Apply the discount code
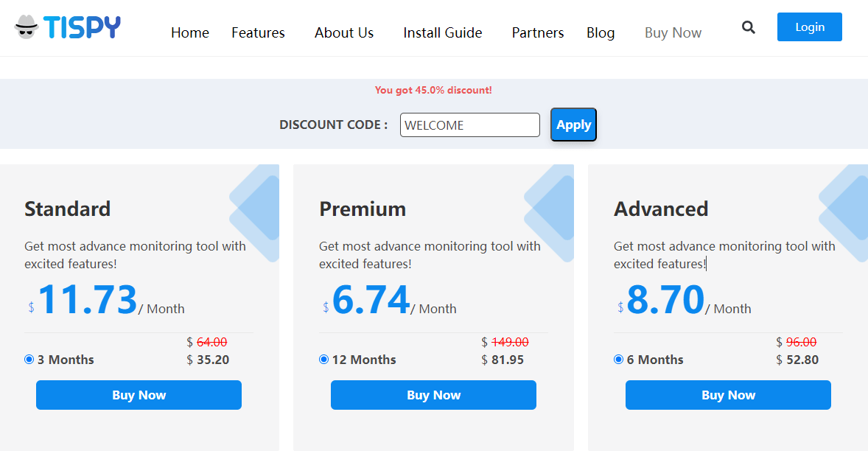Image resolution: width=868 pixels, height=451 pixels. (573, 125)
